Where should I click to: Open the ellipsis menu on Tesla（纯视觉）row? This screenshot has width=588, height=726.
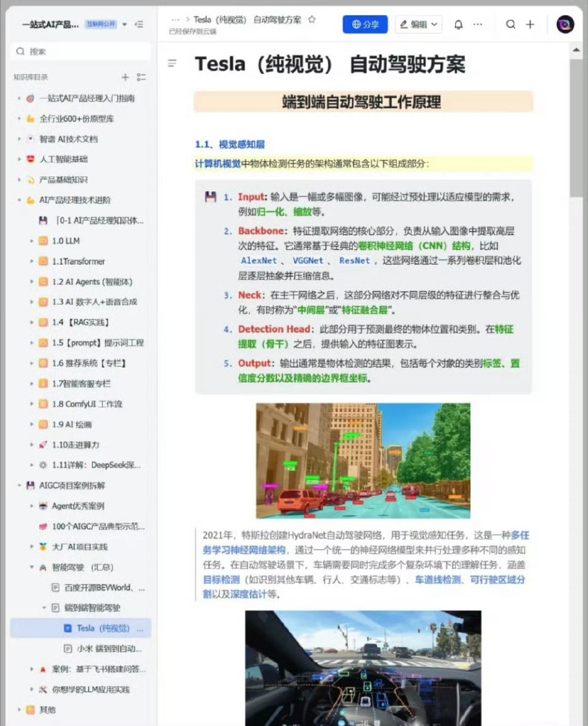(140, 629)
